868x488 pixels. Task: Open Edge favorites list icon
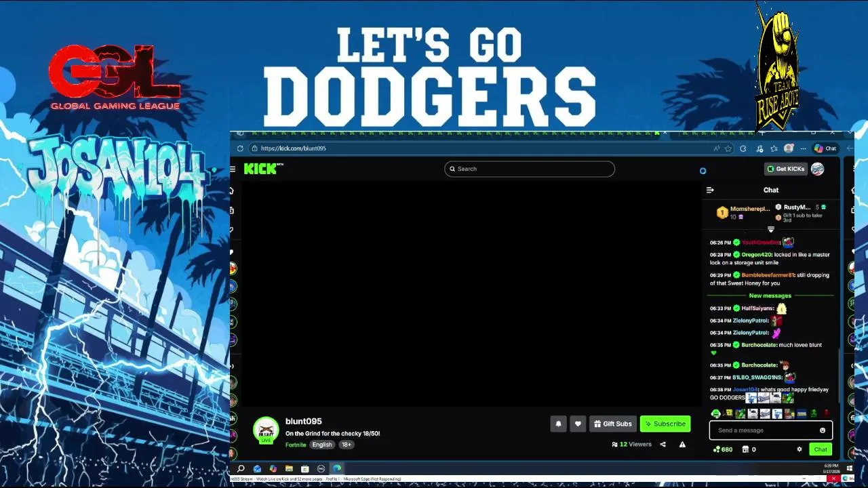point(774,148)
